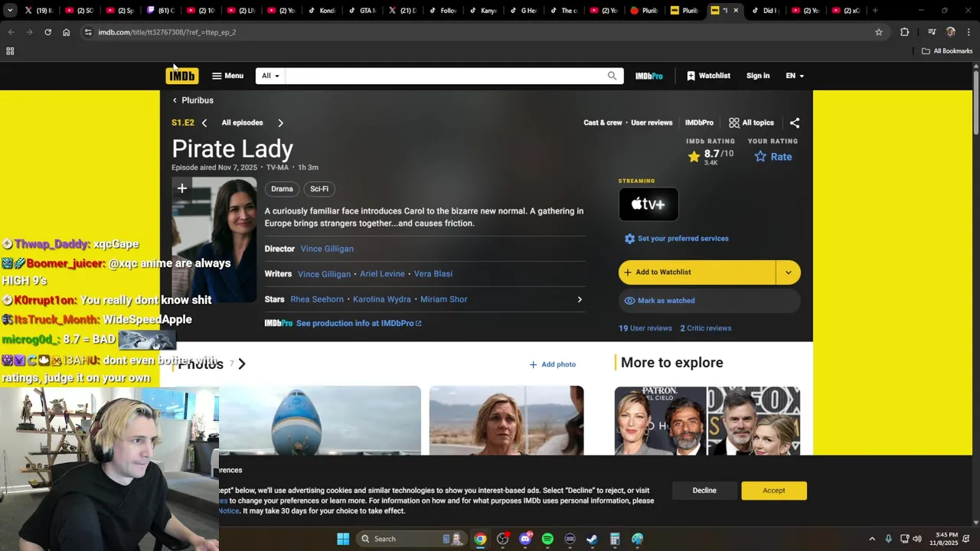Add poster to watchlist with plus ribbon
This screenshot has height=551, width=980.
click(x=182, y=188)
